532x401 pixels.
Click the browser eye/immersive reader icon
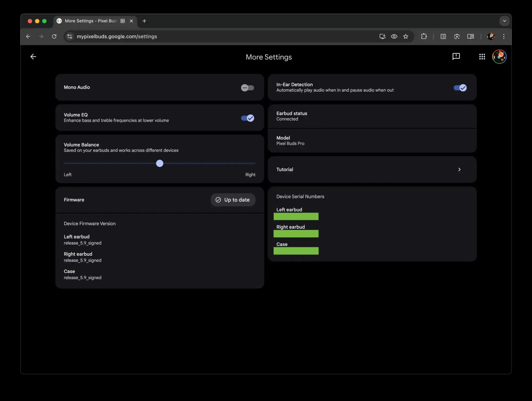coord(393,36)
